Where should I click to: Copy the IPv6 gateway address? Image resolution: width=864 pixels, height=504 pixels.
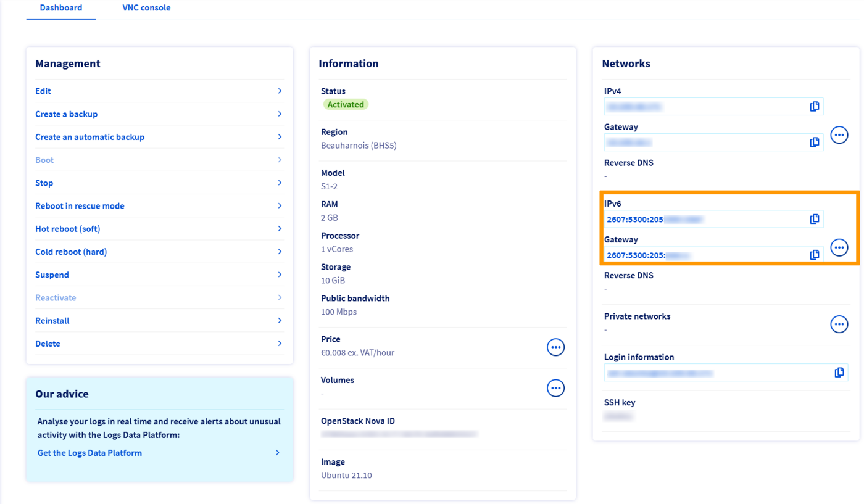pyautogui.click(x=815, y=255)
